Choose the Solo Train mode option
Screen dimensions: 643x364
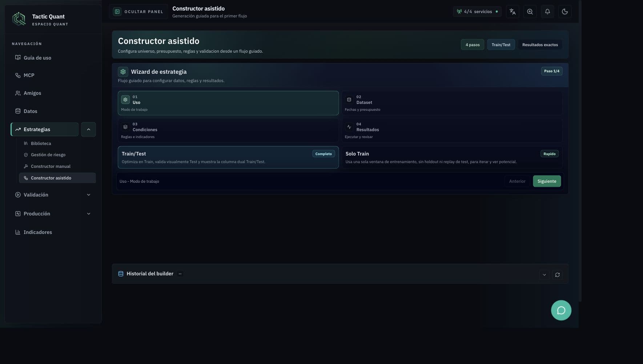click(452, 157)
